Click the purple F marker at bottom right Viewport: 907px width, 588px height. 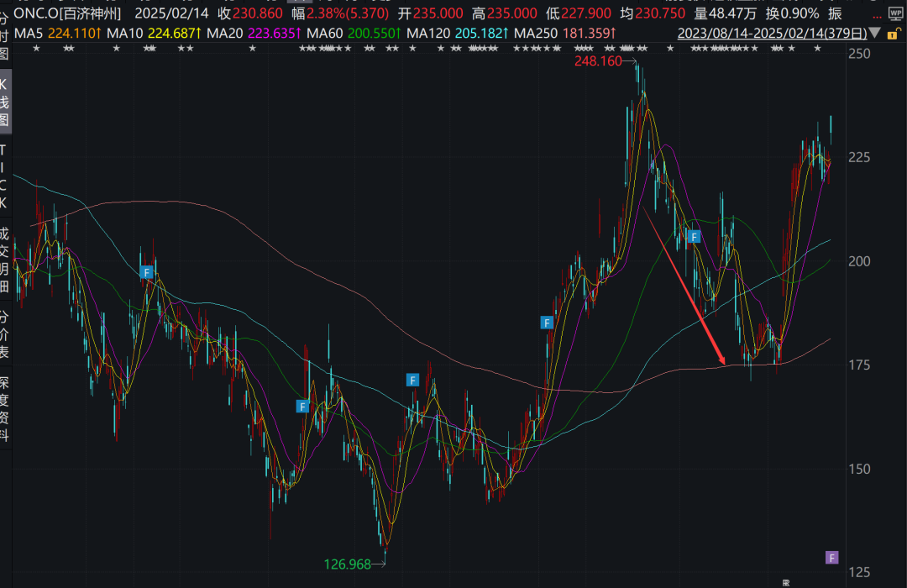831,557
